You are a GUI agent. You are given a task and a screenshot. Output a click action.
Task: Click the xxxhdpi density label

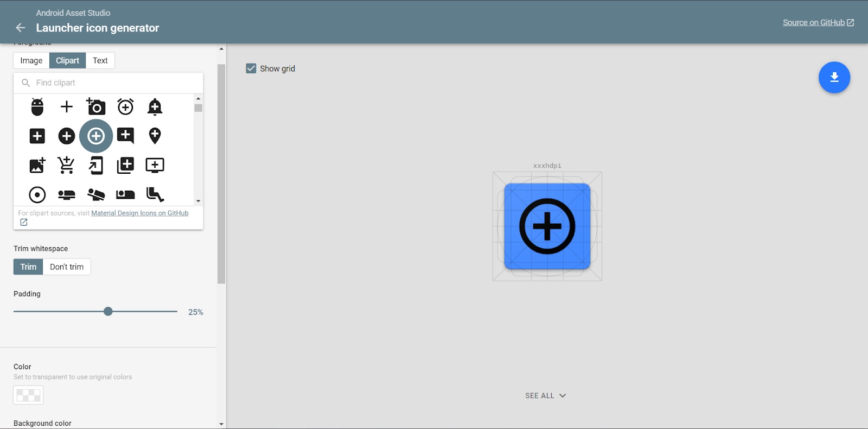[x=547, y=166]
